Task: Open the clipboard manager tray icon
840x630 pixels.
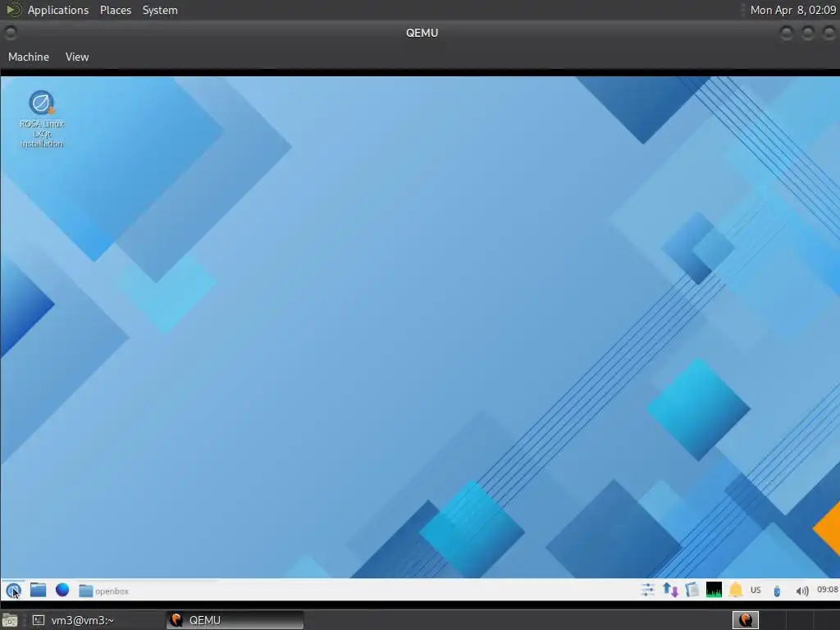Action: [x=692, y=591]
